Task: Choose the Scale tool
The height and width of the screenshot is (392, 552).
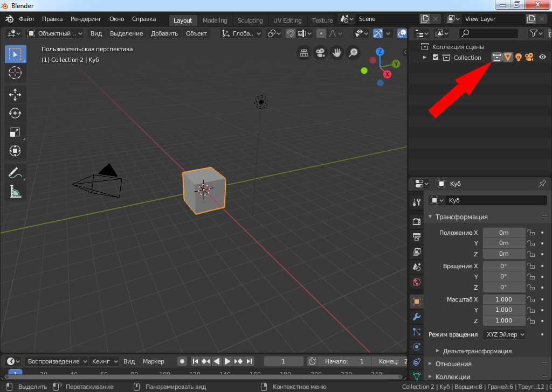Action: (x=15, y=132)
